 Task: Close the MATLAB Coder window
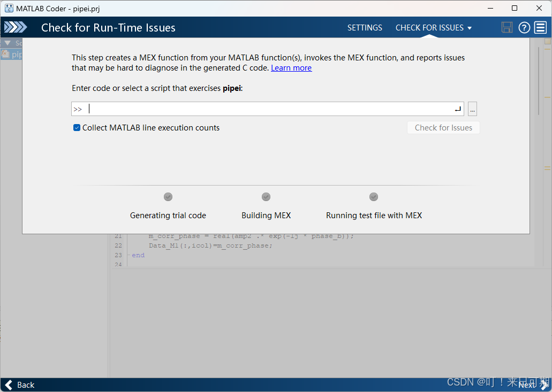[x=539, y=8]
